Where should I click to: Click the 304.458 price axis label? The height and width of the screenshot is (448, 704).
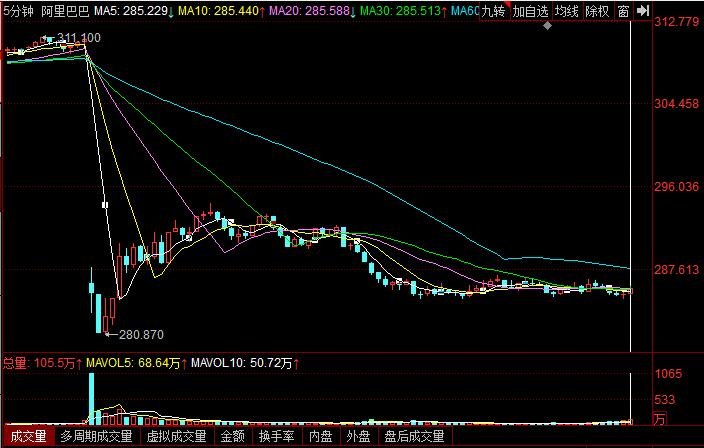coord(676,104)
